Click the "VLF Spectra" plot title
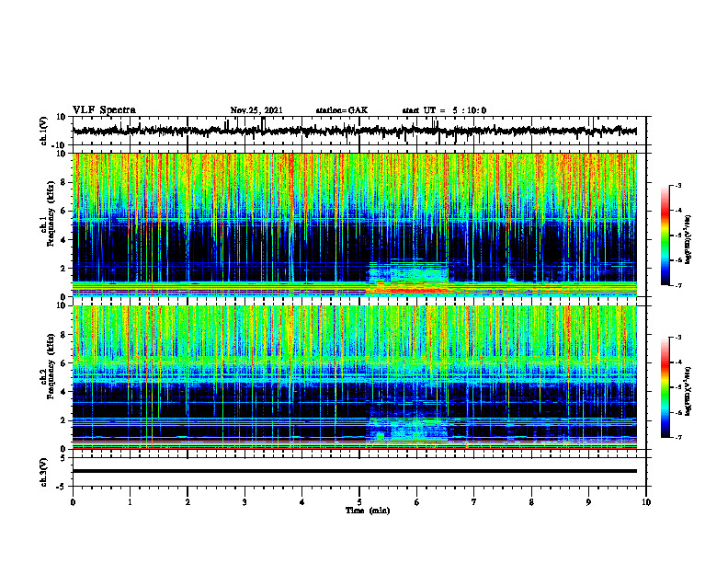Viewport: 728px width, 563px height. coord(104,110)
